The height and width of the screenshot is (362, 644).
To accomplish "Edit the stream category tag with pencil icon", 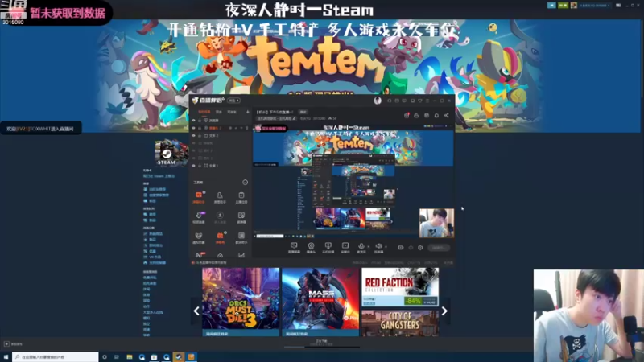I will (x=294, y=118).
